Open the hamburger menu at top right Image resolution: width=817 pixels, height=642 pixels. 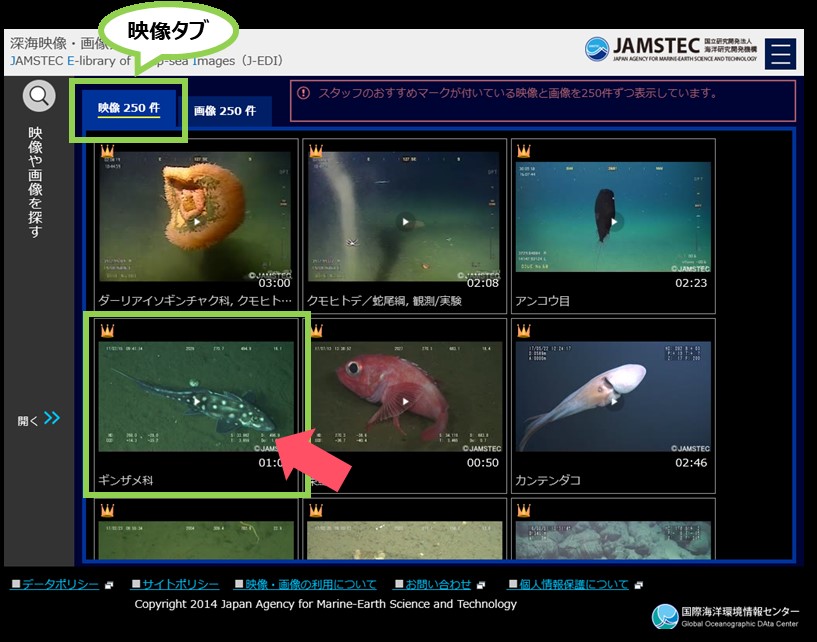pyautogui.click(x=780, y=53)
